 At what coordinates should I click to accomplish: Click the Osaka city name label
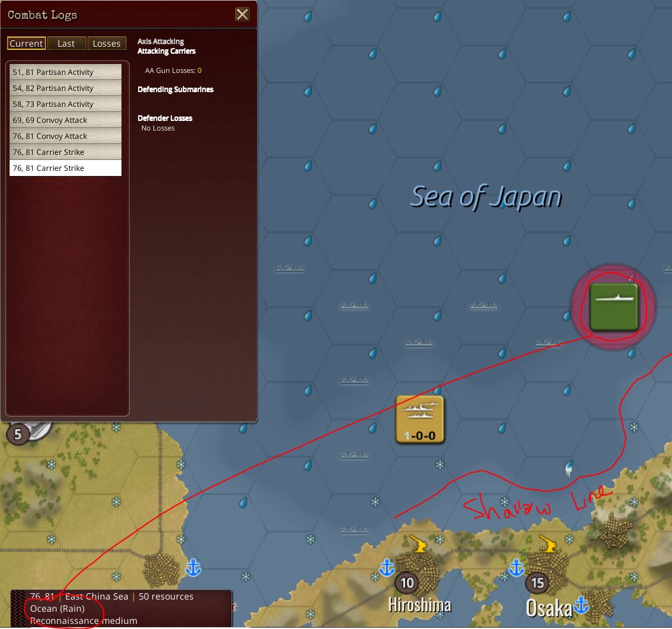coord(549,608)
